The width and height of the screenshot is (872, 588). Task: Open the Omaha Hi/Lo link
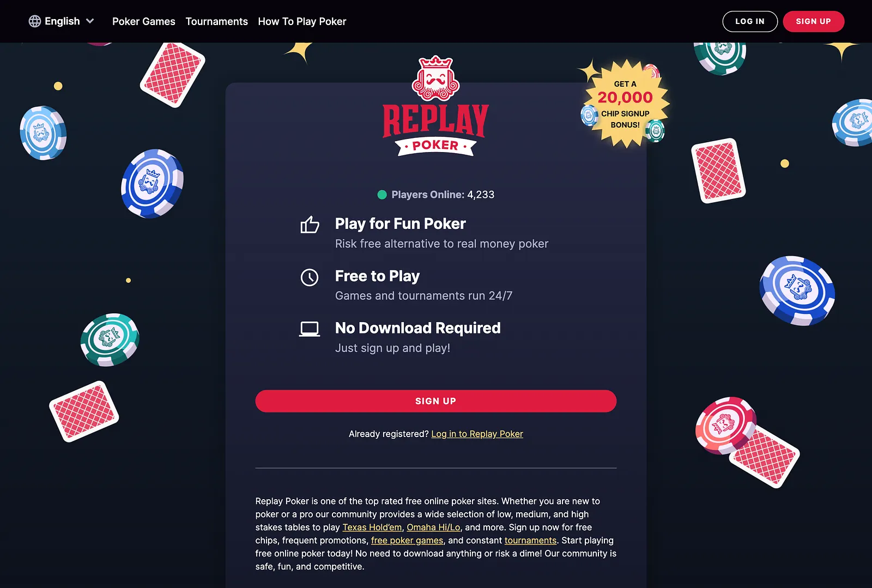tap(433, 528)
